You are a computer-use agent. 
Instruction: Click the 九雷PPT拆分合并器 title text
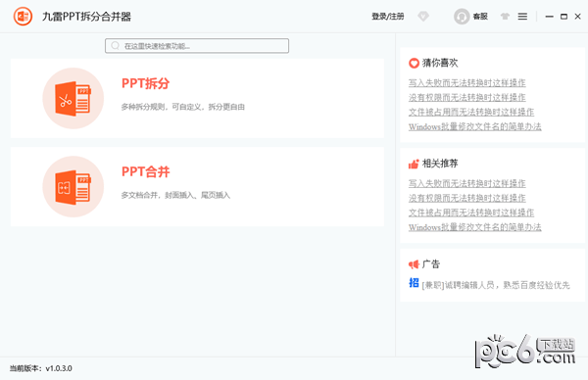point(86,17)
